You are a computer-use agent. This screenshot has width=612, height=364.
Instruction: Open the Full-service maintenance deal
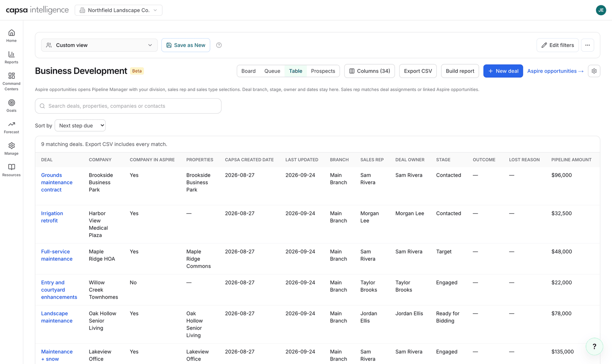(57, 255)
